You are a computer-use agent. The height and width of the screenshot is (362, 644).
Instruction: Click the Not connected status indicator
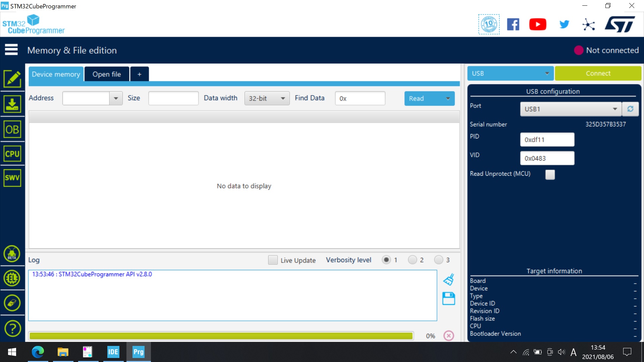[x=606, y=50]
